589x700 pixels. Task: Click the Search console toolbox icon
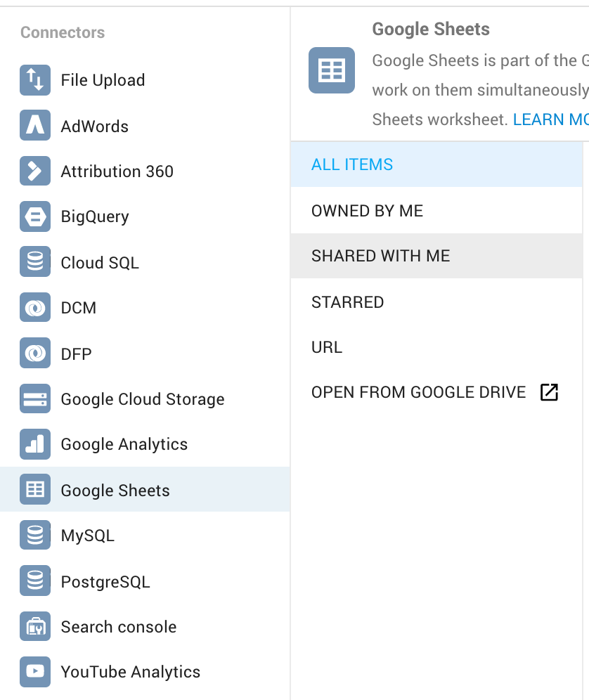(x=35, y=626)
